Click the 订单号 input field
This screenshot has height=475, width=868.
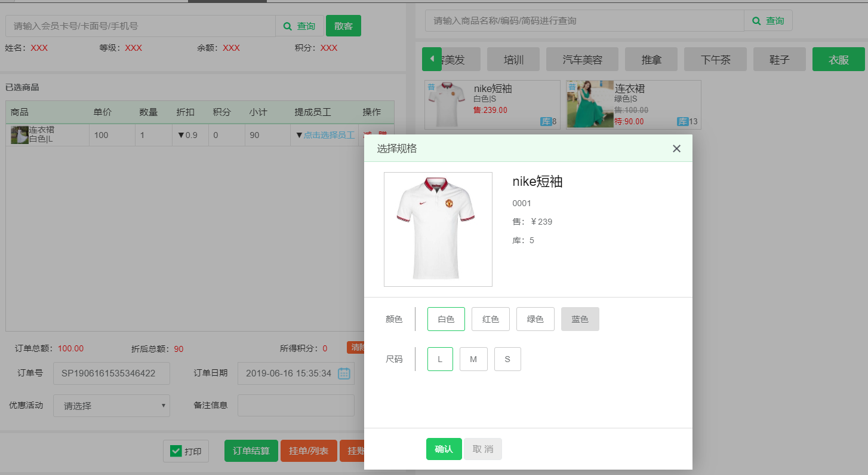tap(112, 373)
